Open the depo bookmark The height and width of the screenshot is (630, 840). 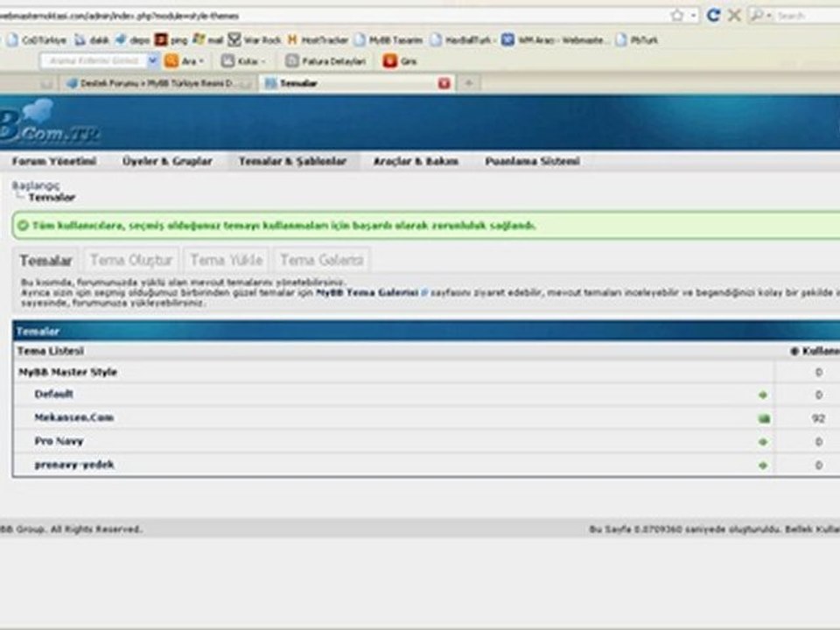(x=132, y=40)
